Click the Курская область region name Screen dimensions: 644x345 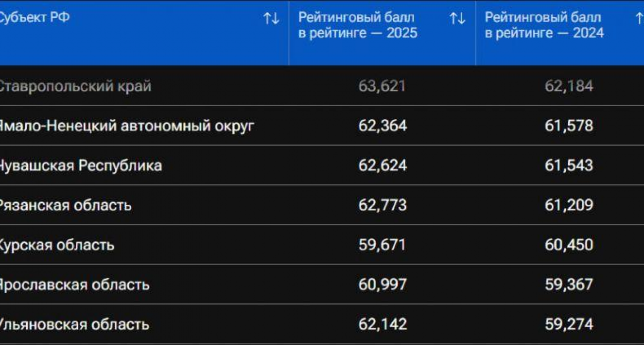[57, 244]
